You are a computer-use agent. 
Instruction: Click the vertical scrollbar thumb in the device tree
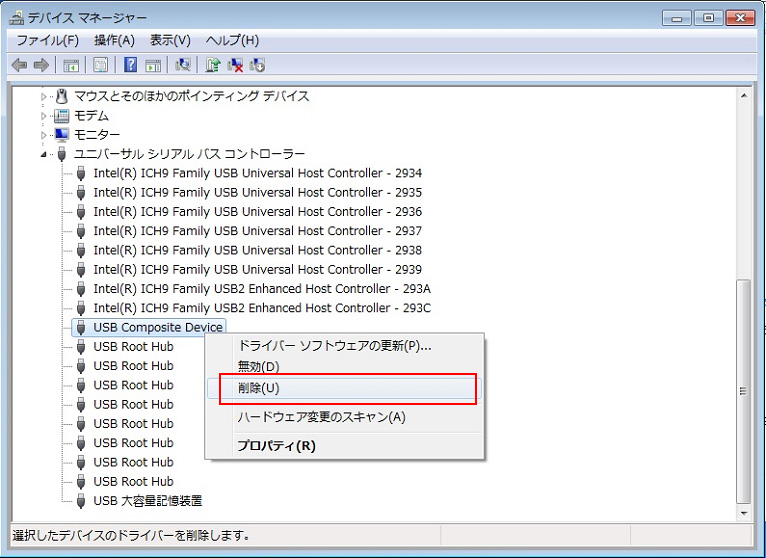744,391
